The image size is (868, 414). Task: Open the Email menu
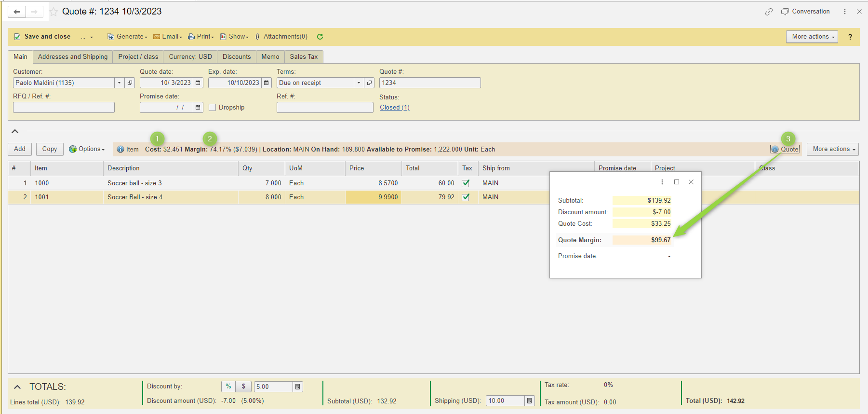[168, 37]
